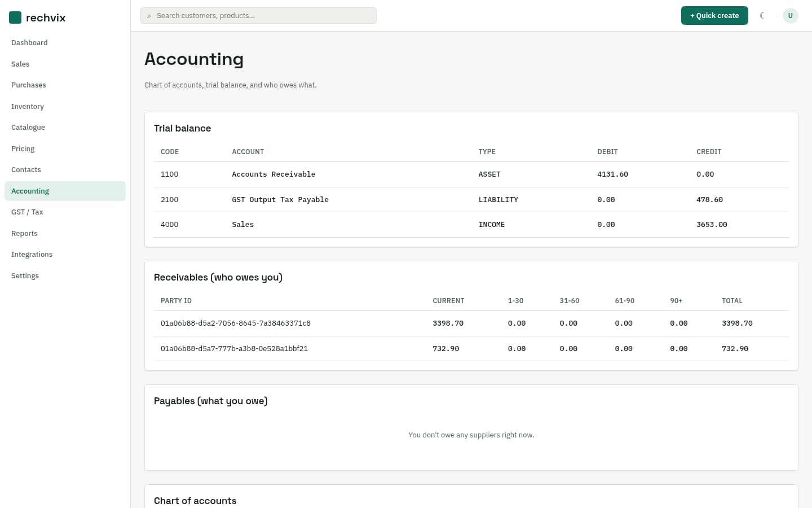Click GST Output Tax Payable row
The image size is (812, 508).
point(471,200)
